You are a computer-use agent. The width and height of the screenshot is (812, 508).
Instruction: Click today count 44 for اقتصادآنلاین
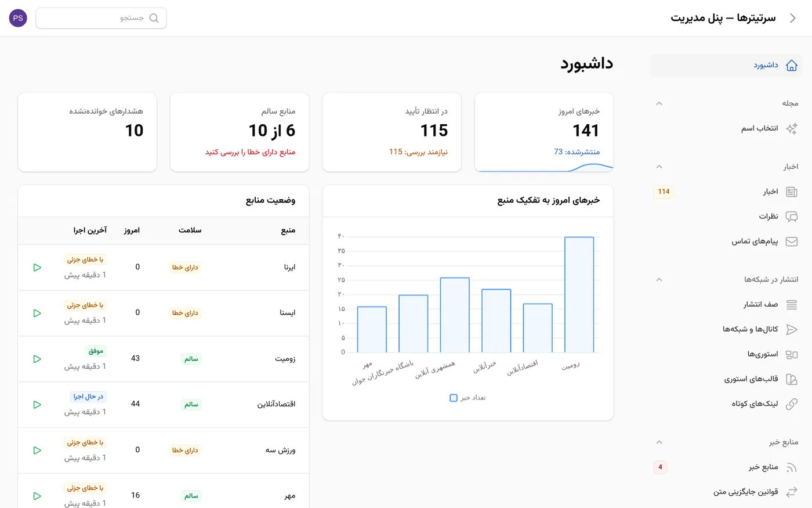(135, 403)
